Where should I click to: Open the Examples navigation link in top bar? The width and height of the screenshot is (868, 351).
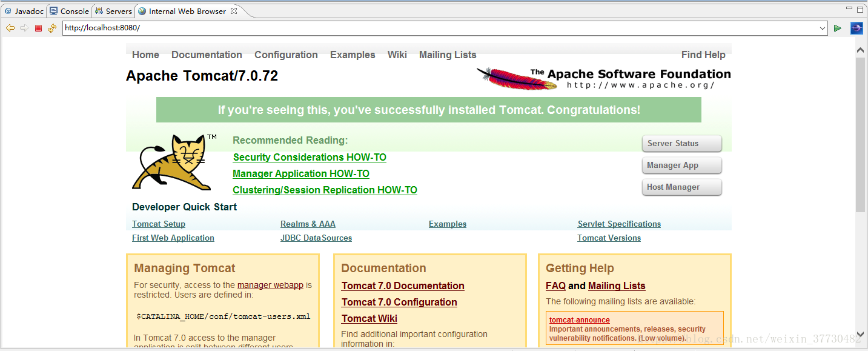pos(353,55)
